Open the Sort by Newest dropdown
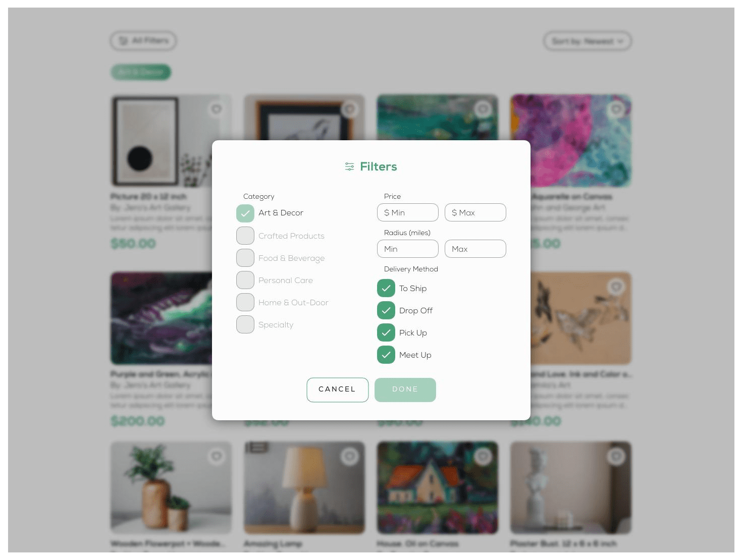 (x=588, y=41)
